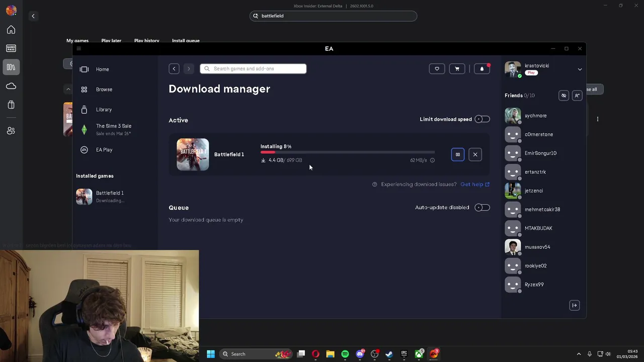Open the EA wishlist heart icon
The height and width of the screenshot is (362, 644).
[437, 69]
